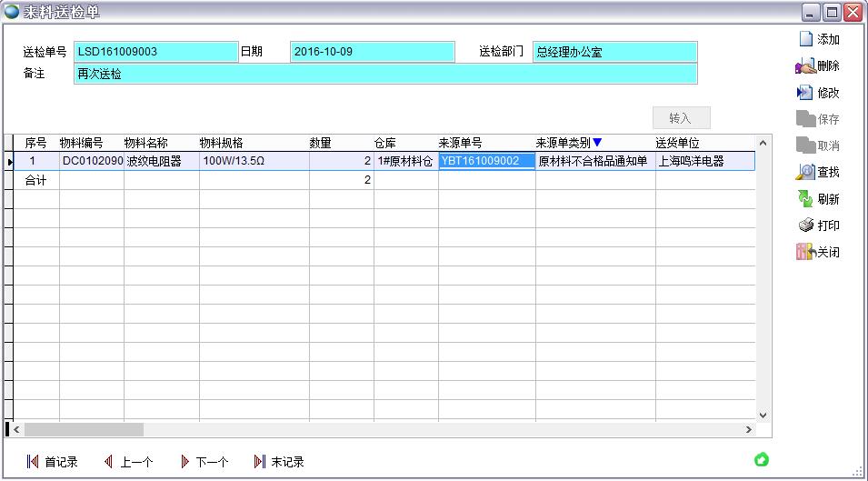Screen dimensions: 868x481
Task: Click the 送检单号 input field
Action: (155, 52)
